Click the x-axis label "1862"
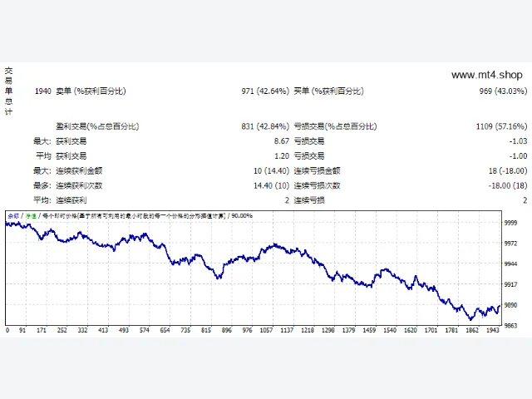532x399 pixels. (472, 330)
